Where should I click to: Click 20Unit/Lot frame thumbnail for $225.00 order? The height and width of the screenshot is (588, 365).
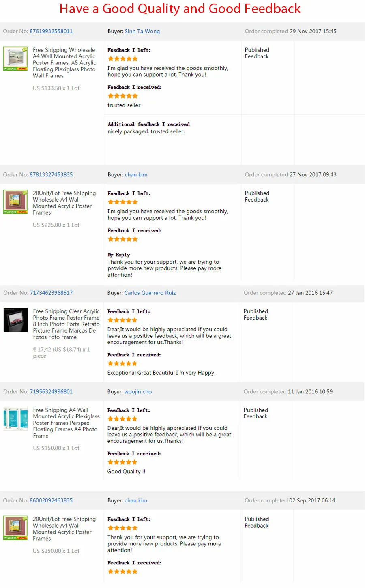pos(15,202)
